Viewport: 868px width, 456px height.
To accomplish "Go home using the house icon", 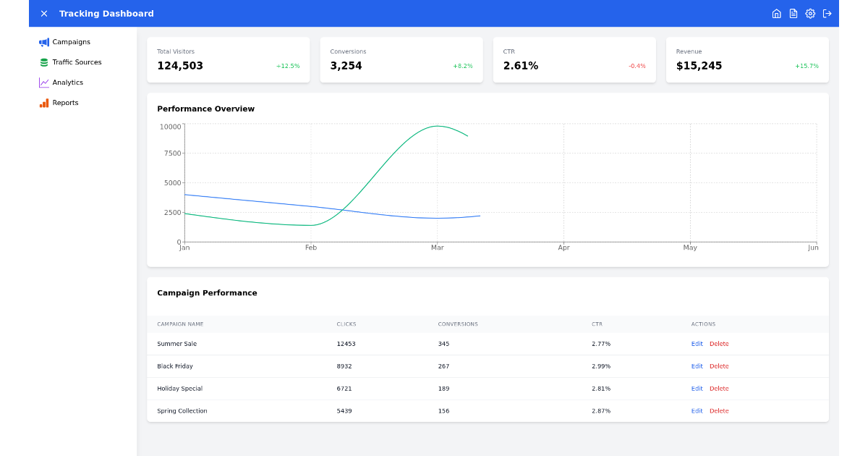I will [x=776, y=13].
